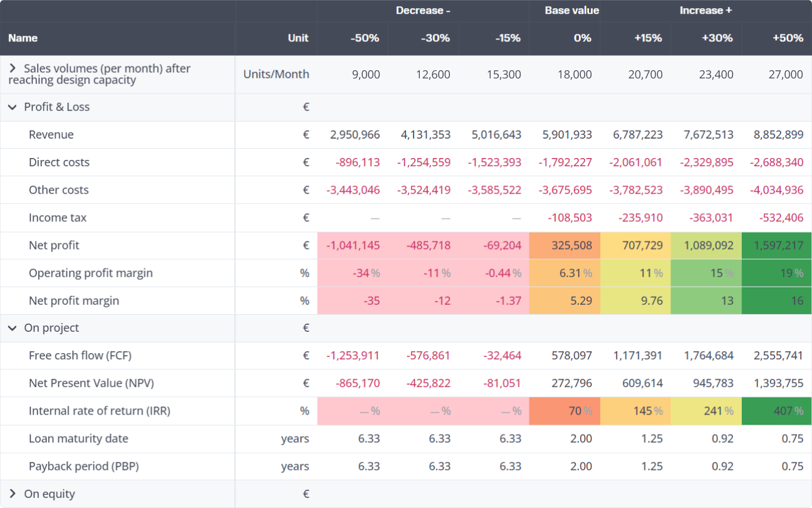The height and width of the screenshot is (508, 812).
Task: Click the income tax value -532,406
Action: coord(781,218)
